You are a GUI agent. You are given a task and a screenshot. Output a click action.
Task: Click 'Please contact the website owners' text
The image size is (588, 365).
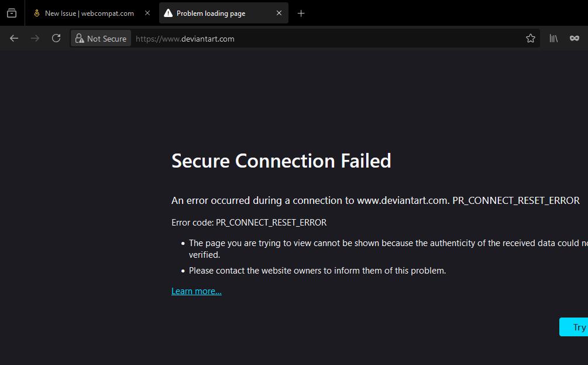(317, 271)
